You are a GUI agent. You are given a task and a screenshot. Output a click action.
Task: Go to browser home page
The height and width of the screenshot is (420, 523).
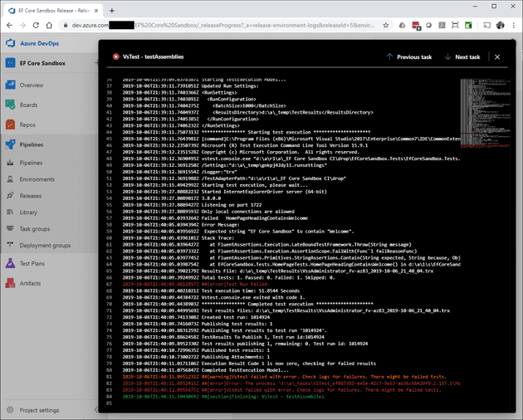pos(49,26)
